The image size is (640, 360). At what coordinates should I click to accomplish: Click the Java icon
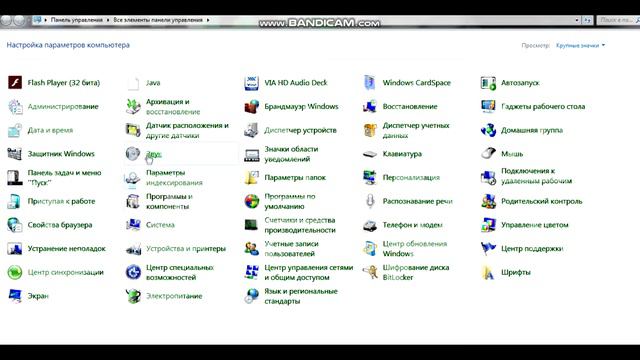[x=133, y=83]
